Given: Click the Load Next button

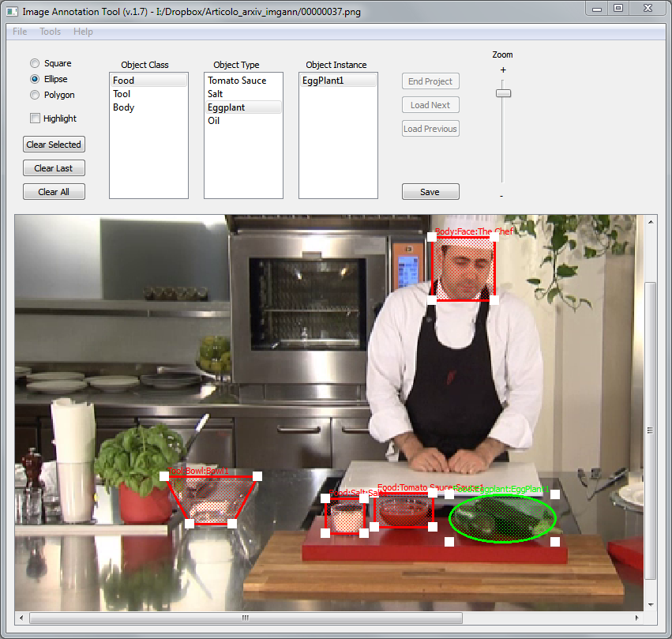Looking at the screenshot, I should coord(430,105).
